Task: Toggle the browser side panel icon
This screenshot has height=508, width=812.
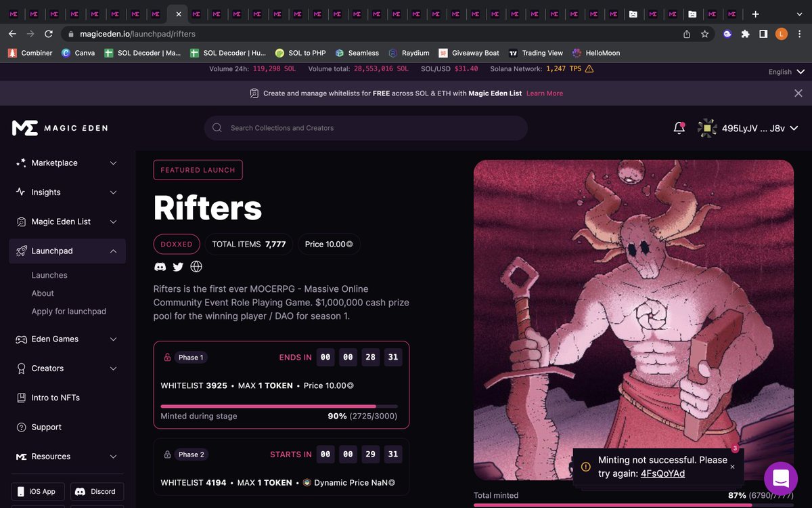Action: tap(763, 34)
